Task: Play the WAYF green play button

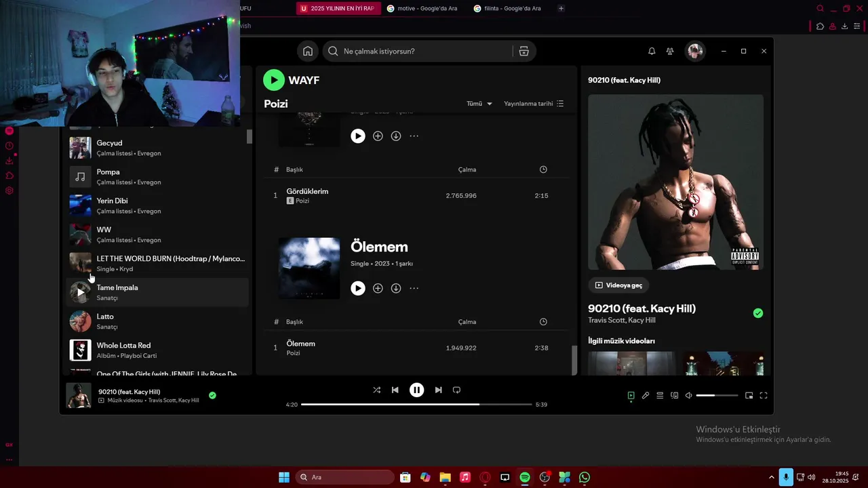Action: 274,80
